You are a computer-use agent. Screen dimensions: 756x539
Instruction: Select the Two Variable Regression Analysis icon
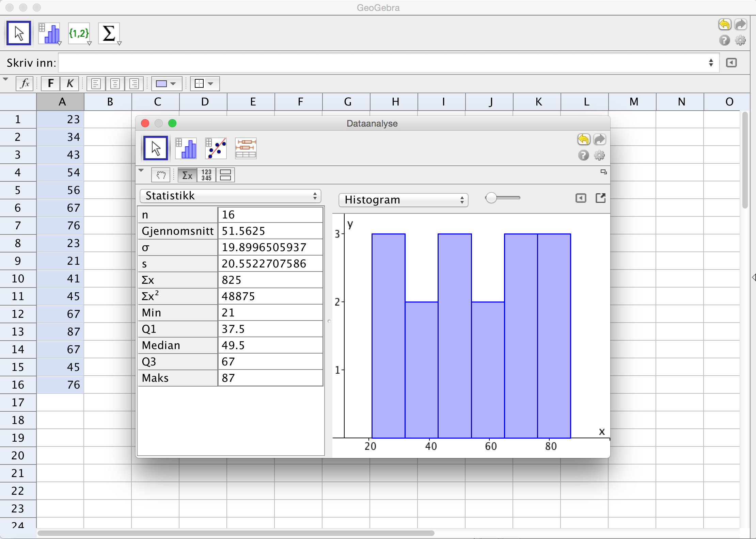tap(216, 148)
